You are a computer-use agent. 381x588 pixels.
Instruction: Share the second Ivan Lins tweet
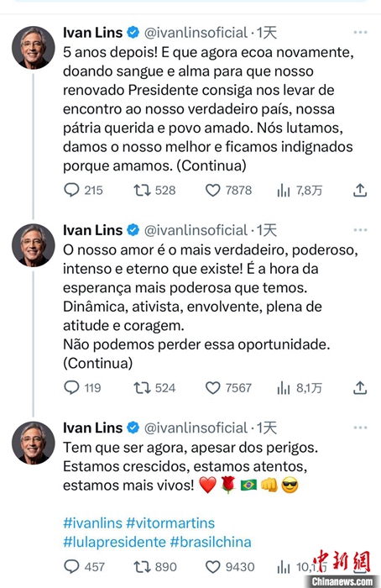(360, 388)
